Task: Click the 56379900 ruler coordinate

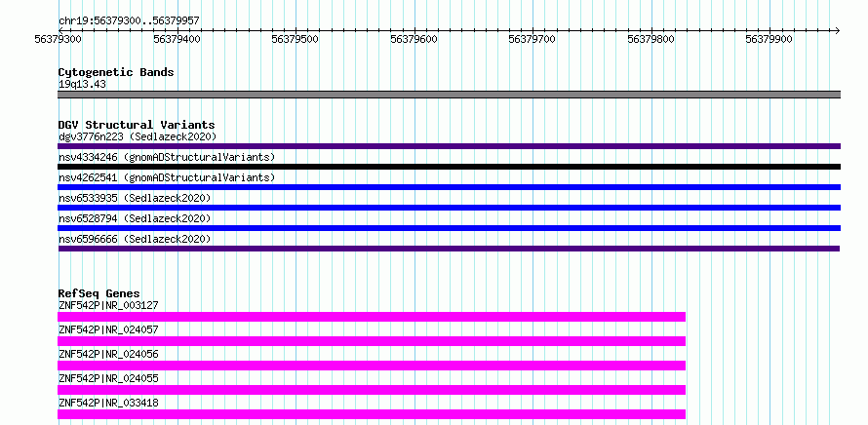Action: (769, 39)
